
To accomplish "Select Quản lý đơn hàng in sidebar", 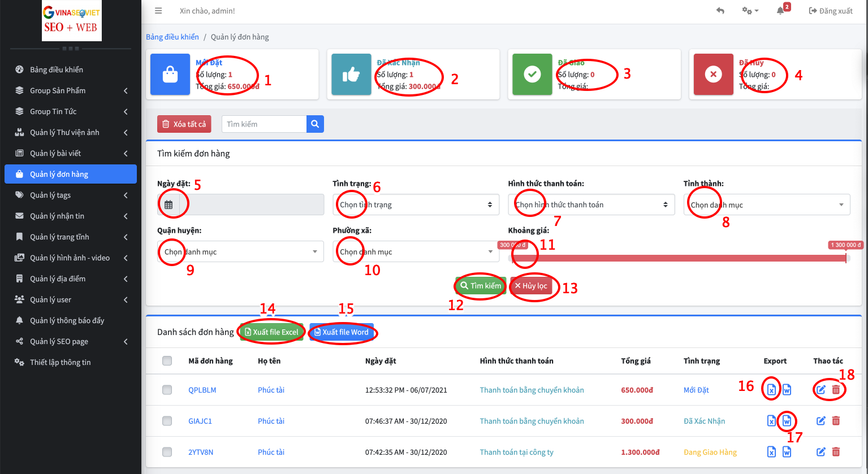I will (x=71, y=174).
